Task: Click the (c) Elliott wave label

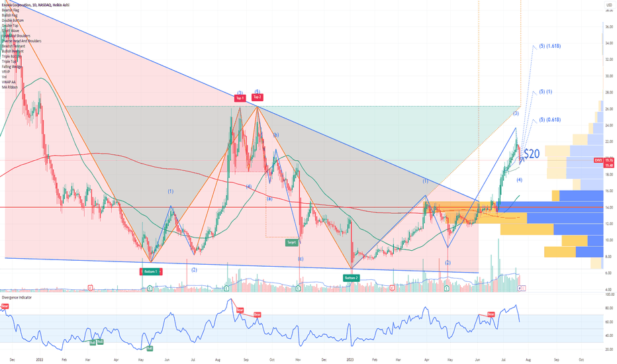Action: (x=301, y=259)
